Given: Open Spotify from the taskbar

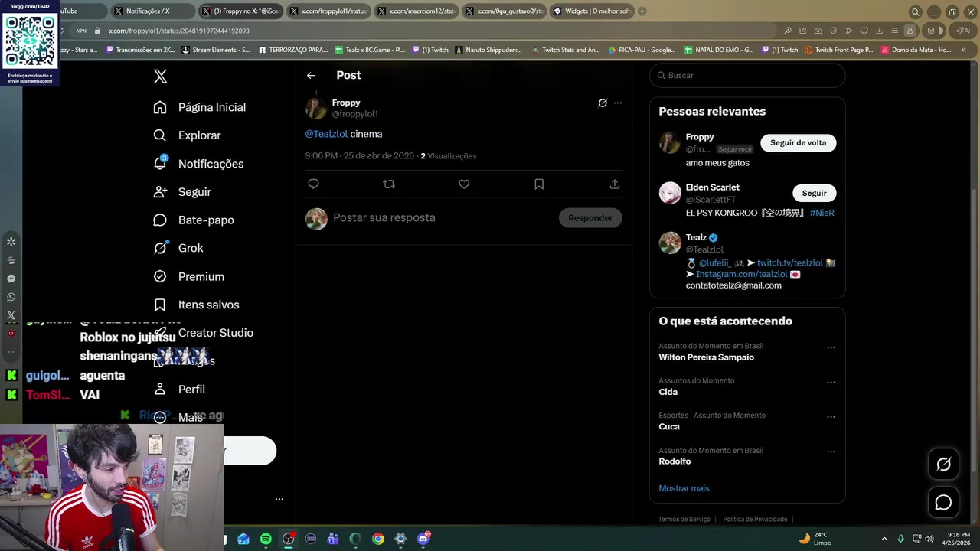Looking at the screenshot, I should coord(266,539).
